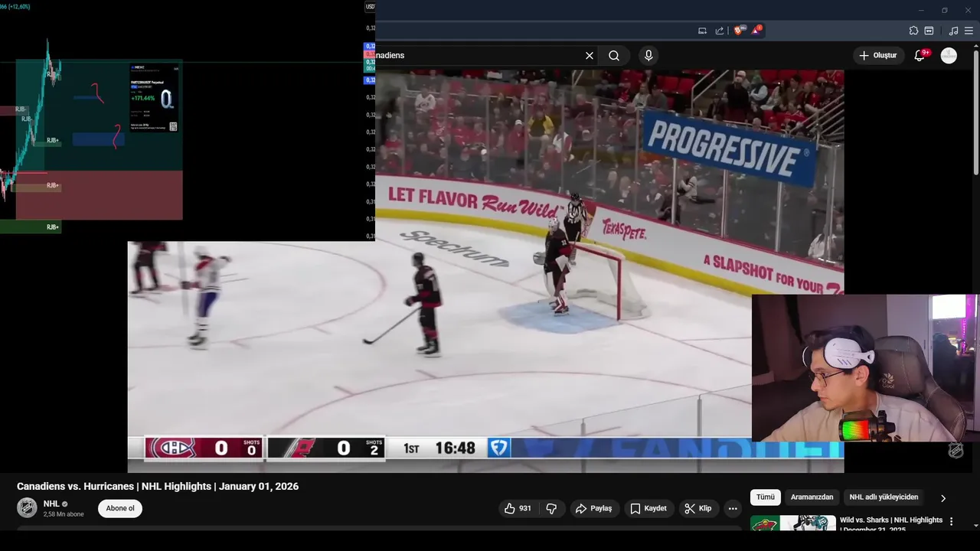
Task: Open the Brave Wallet icon in toolbar
Action: click(x=929, y=31)
